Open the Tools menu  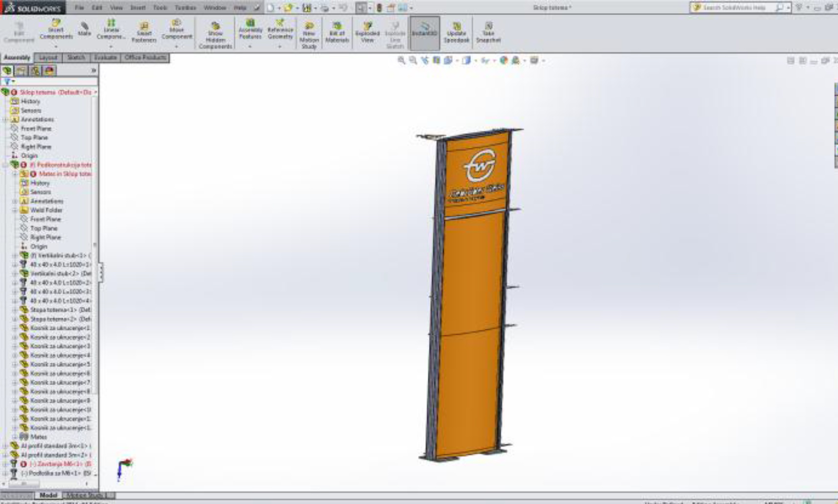(160, 8)
